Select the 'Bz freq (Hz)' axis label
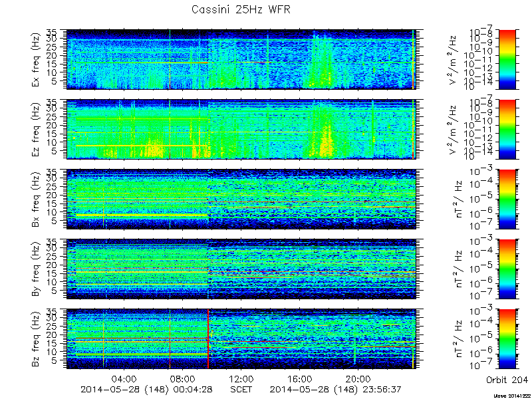 coord(36,339)
